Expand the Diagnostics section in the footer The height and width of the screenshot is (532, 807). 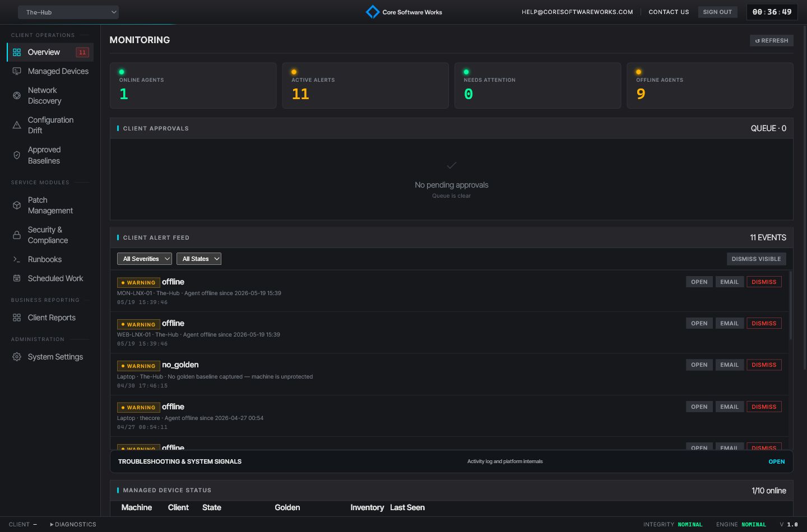(73, 525)
